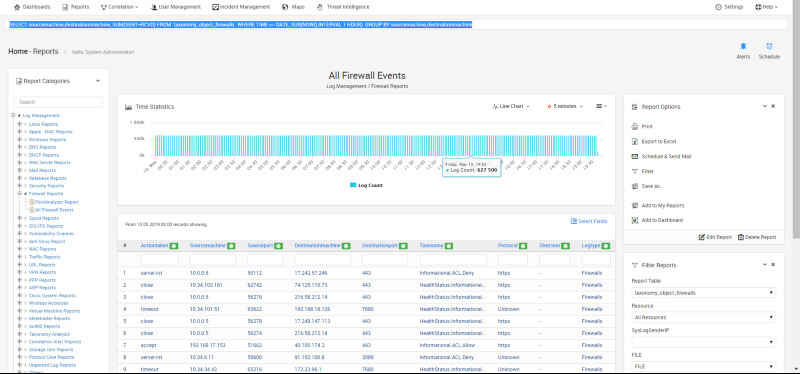Open the Help menu
800x374 pixels.
point(766,7)
